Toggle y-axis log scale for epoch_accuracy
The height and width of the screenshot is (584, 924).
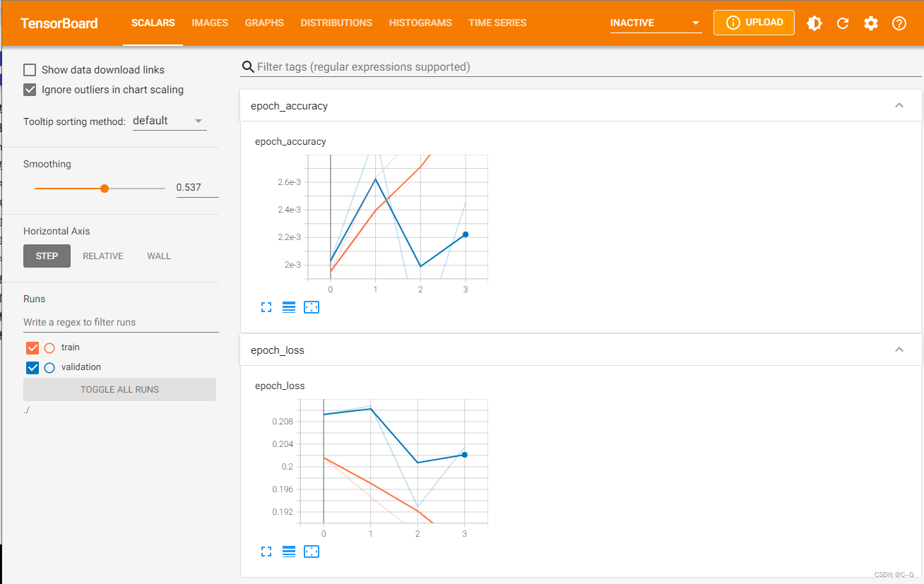[x=288, y=307]
